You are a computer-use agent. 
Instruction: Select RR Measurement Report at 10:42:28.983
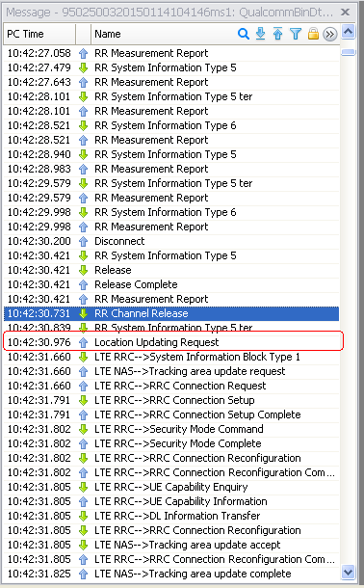[x=171, y=169]
